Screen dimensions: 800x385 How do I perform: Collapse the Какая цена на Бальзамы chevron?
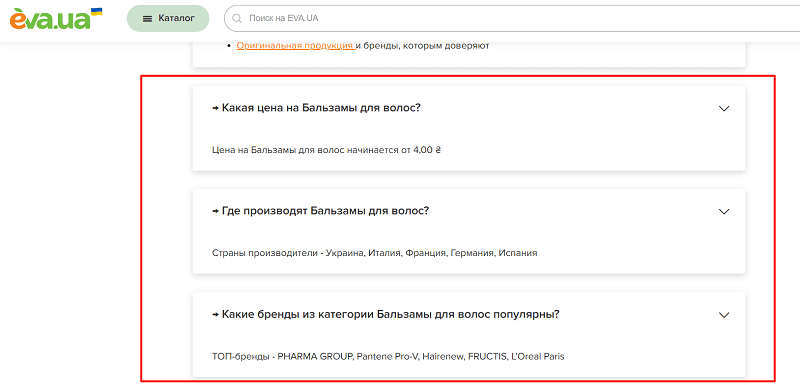click(x=723, y=108)
